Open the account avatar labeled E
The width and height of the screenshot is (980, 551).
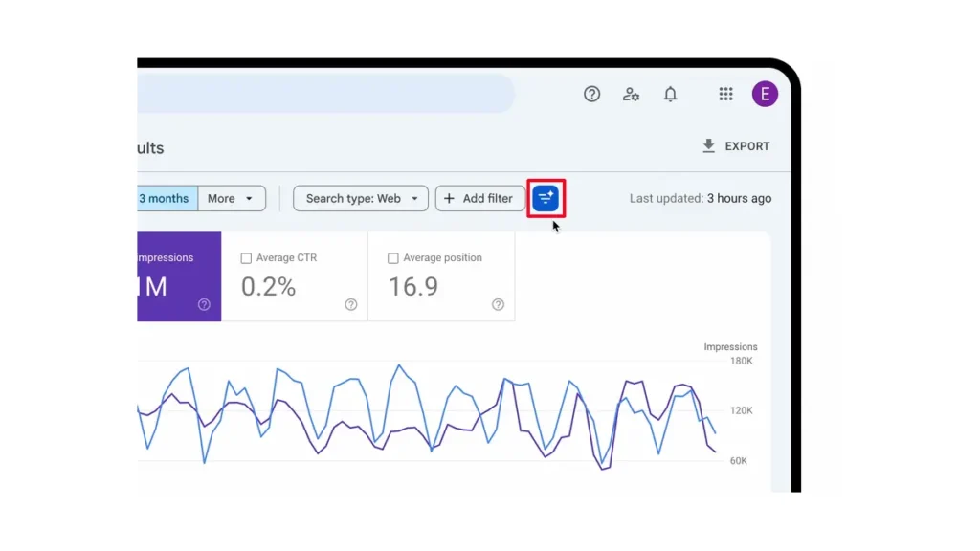[765, 94]
